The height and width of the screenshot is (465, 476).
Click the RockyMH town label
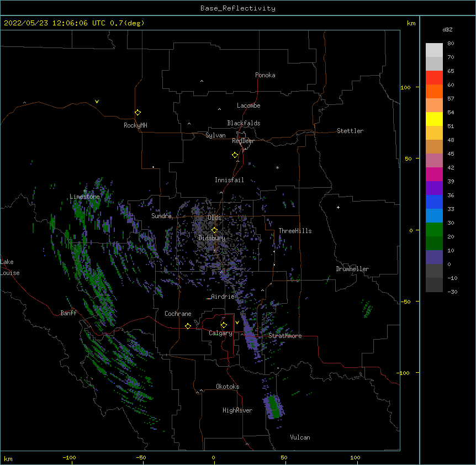coord(135,125)
